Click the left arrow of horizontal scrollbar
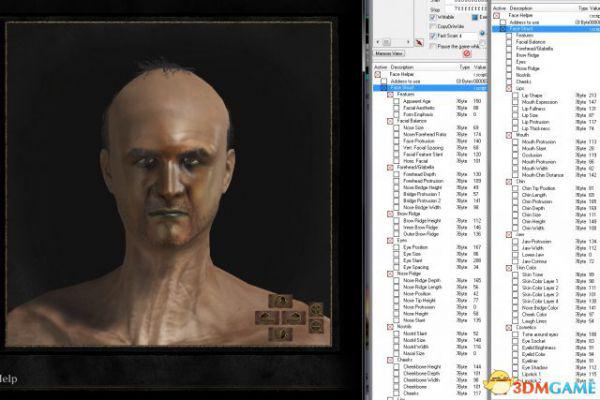 (378, 42)
